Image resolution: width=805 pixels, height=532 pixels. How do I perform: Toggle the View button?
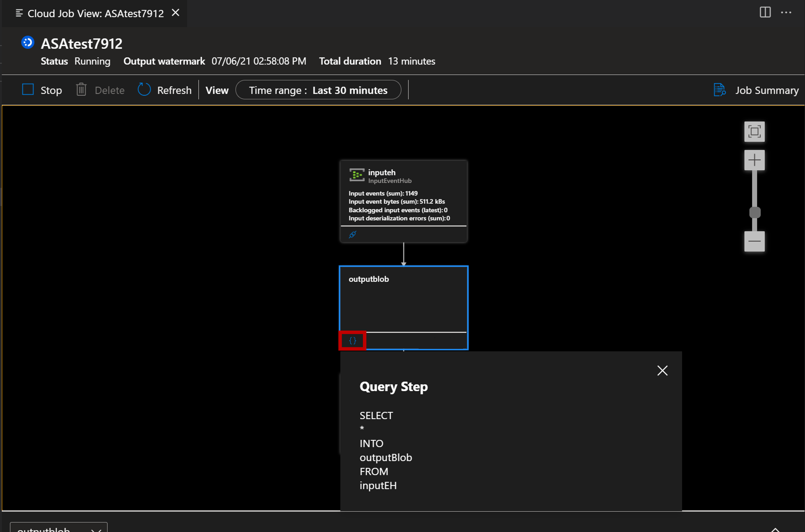[x=217, y=90]
